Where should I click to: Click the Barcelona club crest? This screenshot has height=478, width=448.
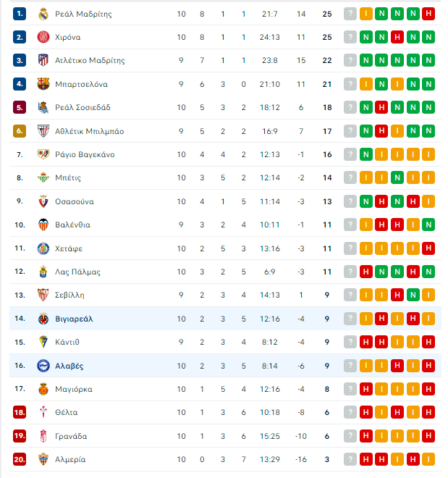[43, 84]
